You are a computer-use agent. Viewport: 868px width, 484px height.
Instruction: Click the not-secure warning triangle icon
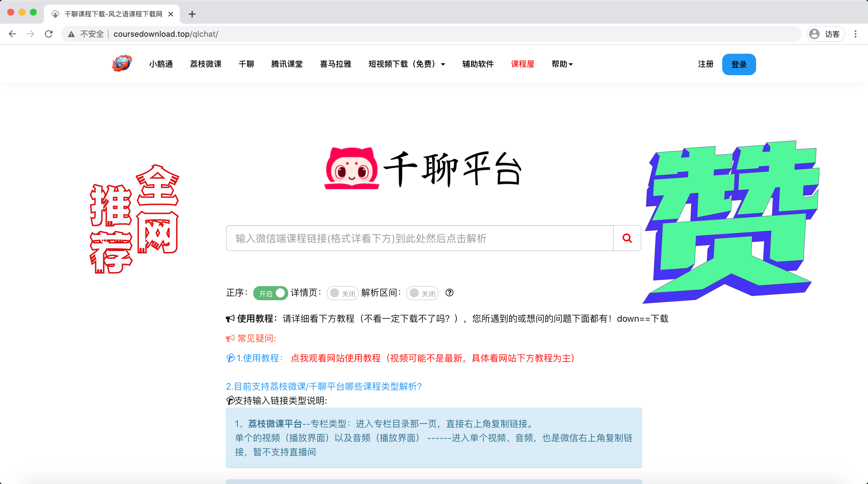(x=71, y=34)
